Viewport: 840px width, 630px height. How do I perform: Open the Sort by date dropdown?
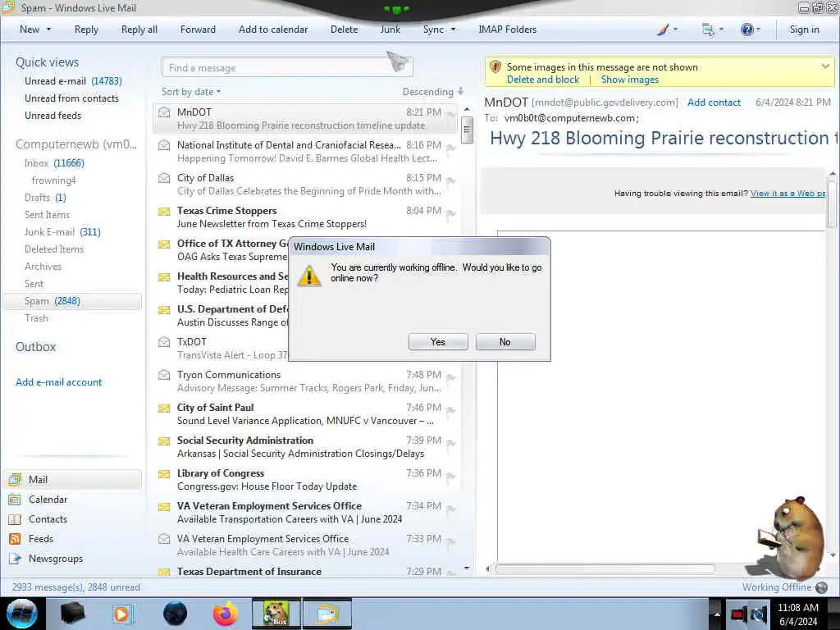tap(190, 92)
